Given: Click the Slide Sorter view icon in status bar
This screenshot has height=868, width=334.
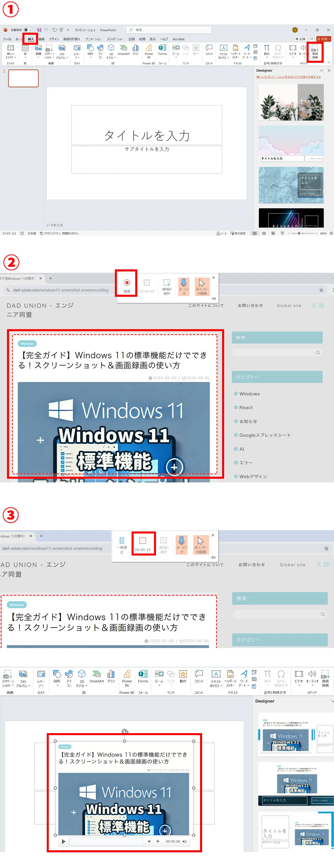Looking at the screenshot, I should pos(264,233).
